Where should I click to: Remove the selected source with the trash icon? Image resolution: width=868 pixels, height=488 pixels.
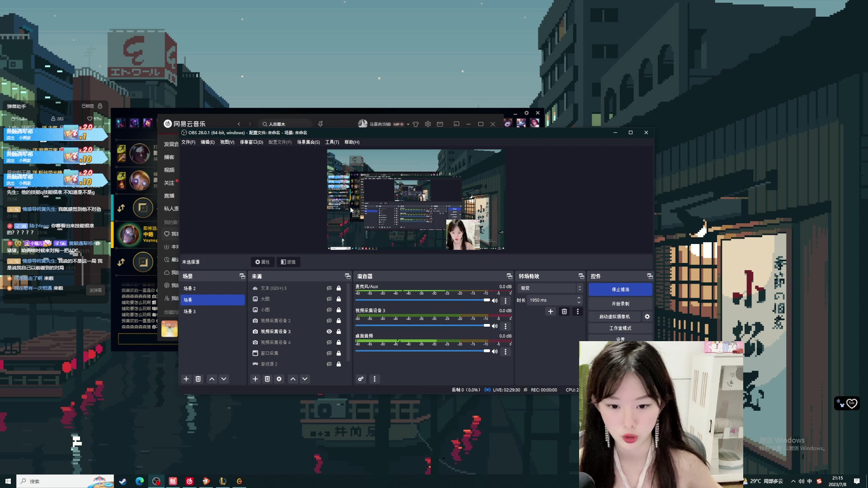(x=267, y=379)
